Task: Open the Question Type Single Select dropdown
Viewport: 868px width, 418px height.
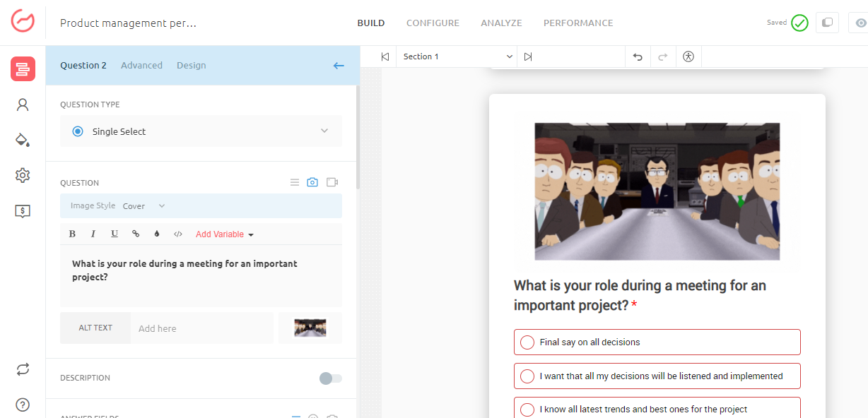Action: [x=201, y=131]
